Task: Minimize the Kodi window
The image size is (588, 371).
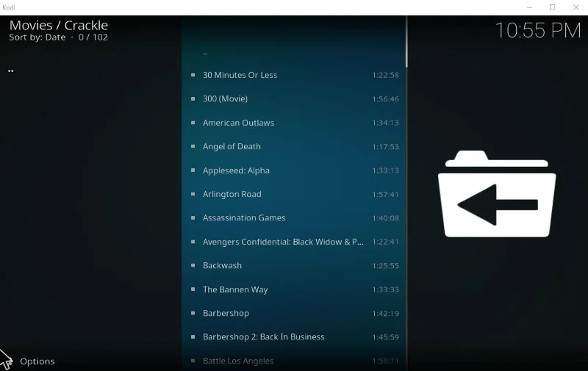Action: pyautogui.click(x=529, y=7)
